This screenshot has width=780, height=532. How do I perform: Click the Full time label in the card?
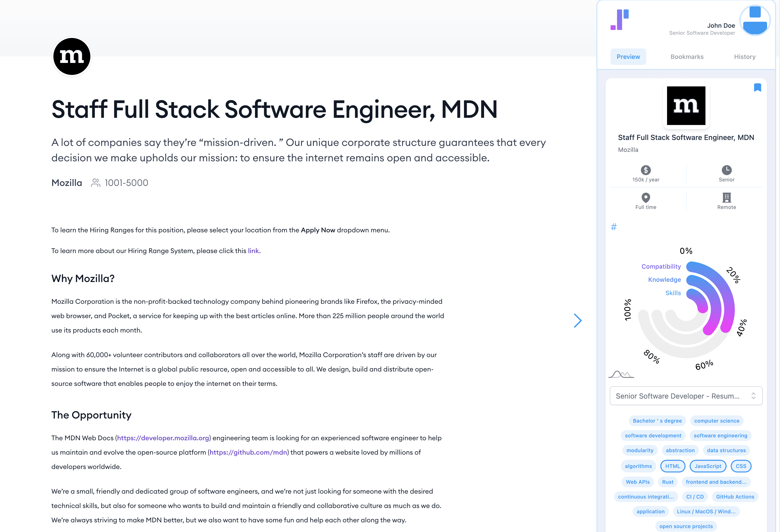[646, 207]
